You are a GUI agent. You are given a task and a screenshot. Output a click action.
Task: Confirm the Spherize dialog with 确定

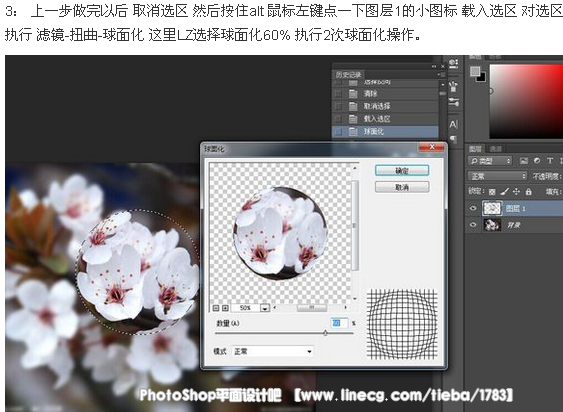coord(402,170)
